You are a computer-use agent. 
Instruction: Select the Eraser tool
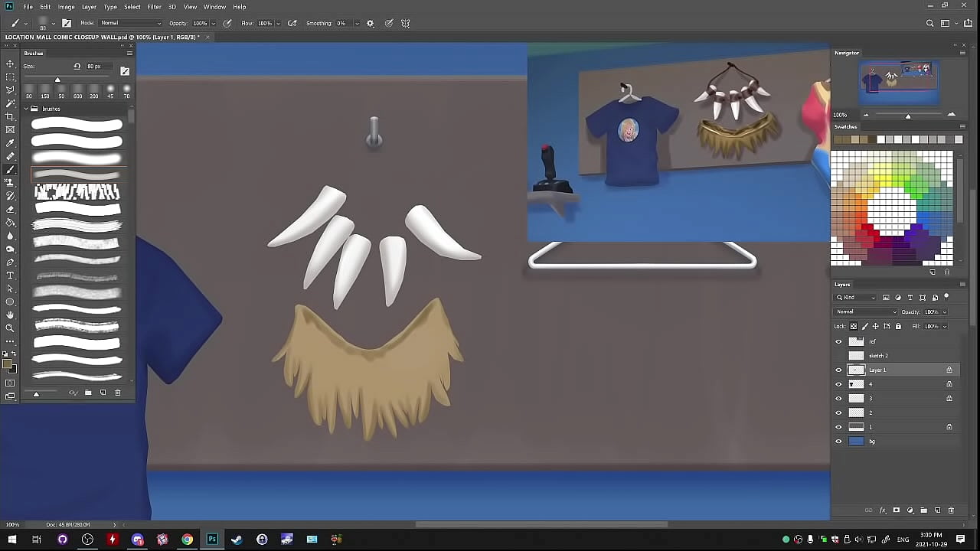coord(10,209)
